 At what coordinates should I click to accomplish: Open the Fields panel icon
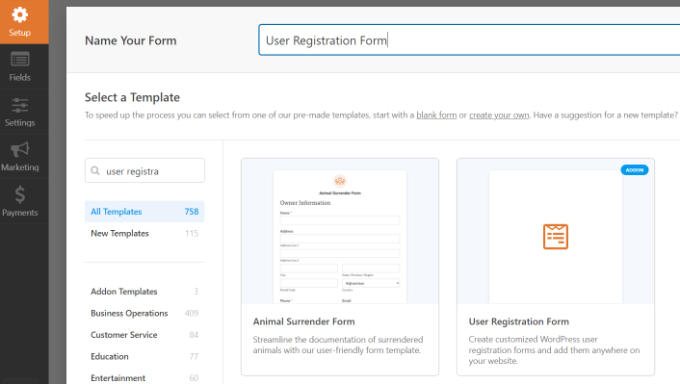click(20, 59)
